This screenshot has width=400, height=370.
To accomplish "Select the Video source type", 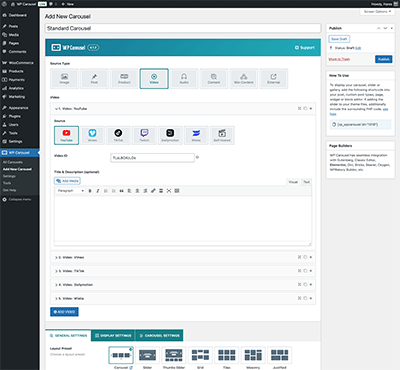I will [154, 79].
